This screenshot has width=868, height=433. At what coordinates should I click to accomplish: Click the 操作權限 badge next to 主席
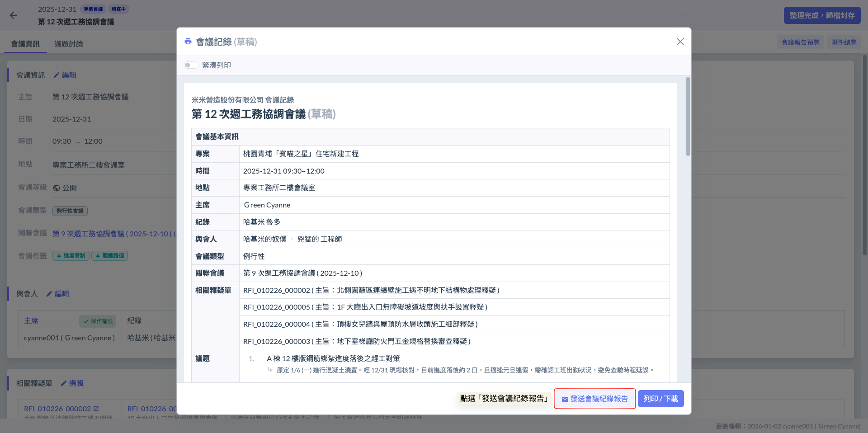tap(98, 321)
